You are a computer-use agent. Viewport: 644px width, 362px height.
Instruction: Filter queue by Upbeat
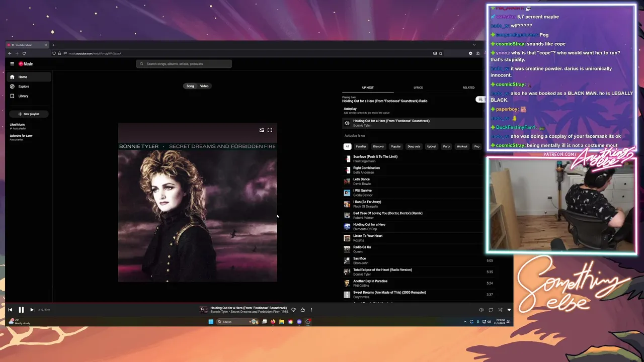point(432,146)
